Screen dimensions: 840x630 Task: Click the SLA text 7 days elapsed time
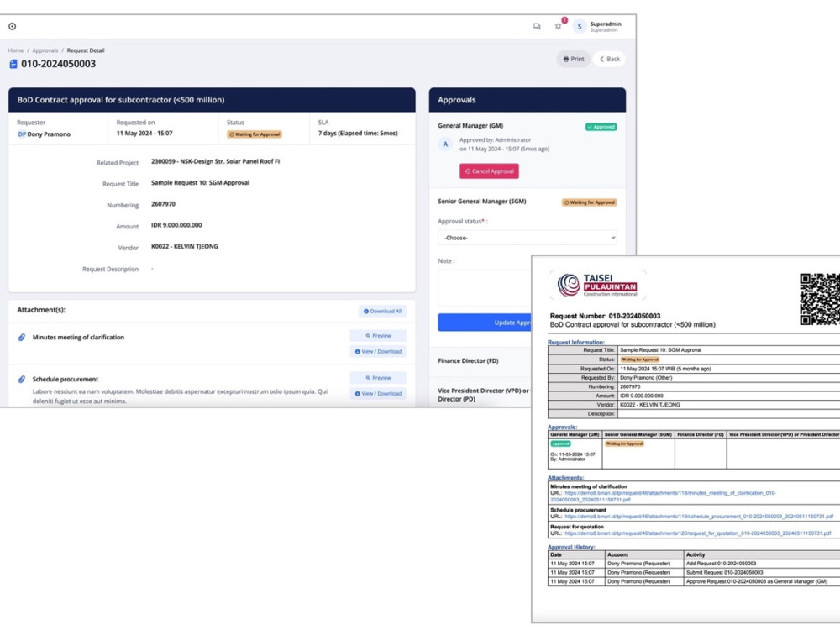click(358, 134)
